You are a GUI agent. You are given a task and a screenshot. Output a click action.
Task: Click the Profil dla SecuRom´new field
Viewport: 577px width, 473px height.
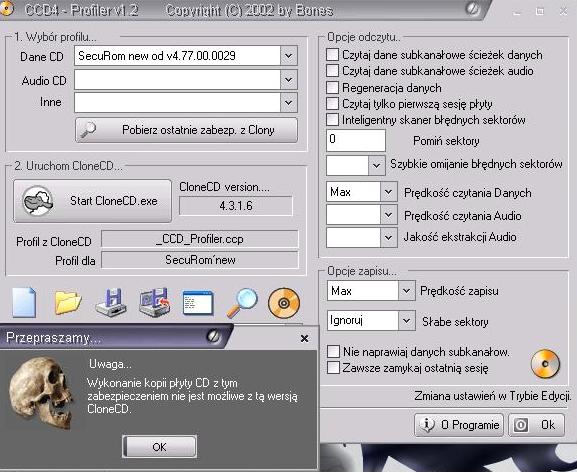[x=199, y=260]
